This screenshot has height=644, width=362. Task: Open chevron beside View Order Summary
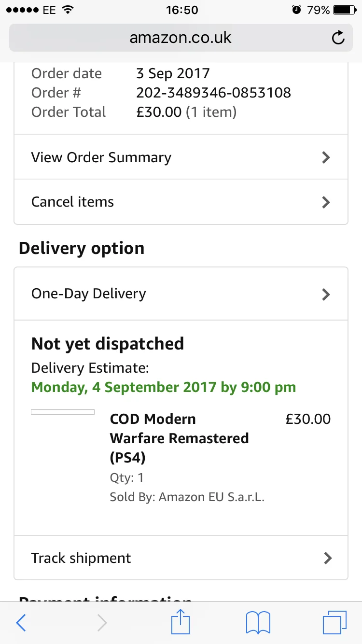coord(326,157)
